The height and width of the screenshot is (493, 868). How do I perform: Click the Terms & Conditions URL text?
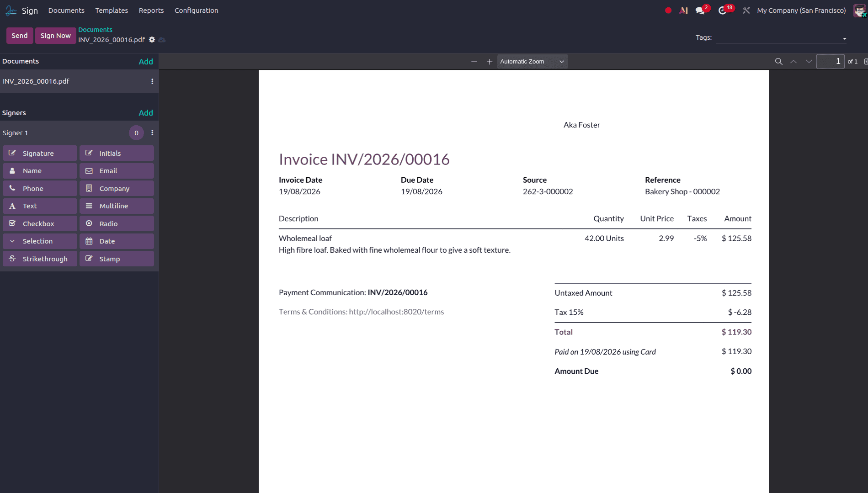point(396,312)
